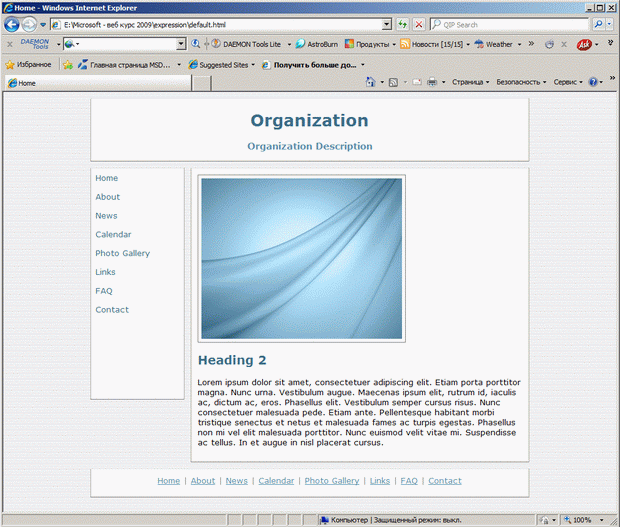Click the browser Back button
620x527 pixels.
pyautogui.click(x=12, y=24)
